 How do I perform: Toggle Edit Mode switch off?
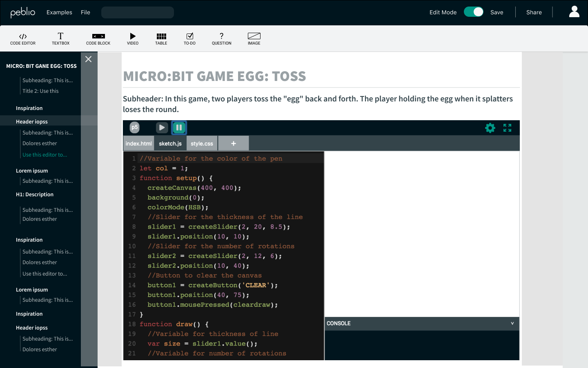pyautogui.click(x=474, y=12)
